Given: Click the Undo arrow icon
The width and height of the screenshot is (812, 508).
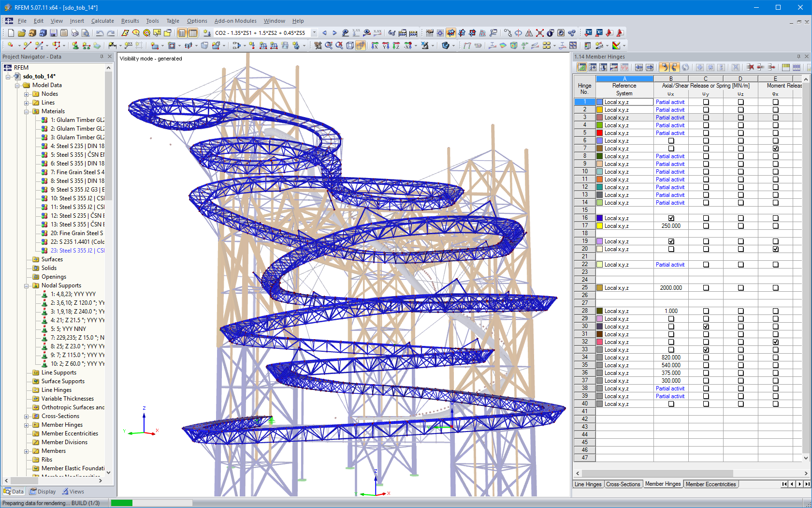Looking at the screenshot, I should (100, 33).
